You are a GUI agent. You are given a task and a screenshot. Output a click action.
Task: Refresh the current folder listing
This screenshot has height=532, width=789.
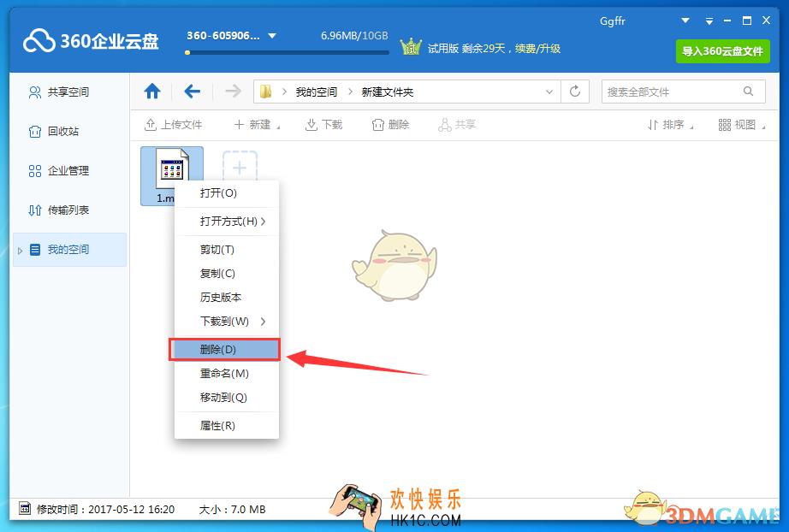click(575, 92)
